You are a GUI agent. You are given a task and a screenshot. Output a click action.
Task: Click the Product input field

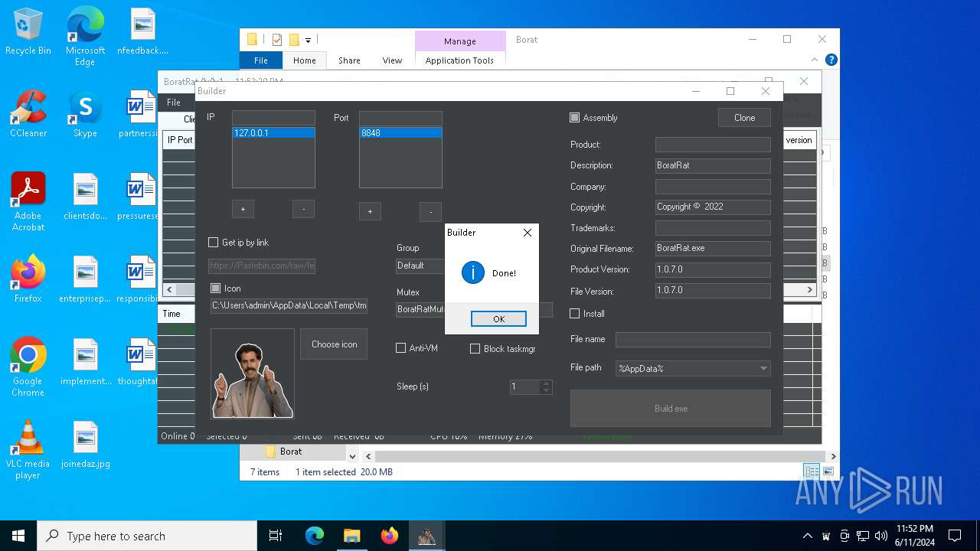(713, 145)
